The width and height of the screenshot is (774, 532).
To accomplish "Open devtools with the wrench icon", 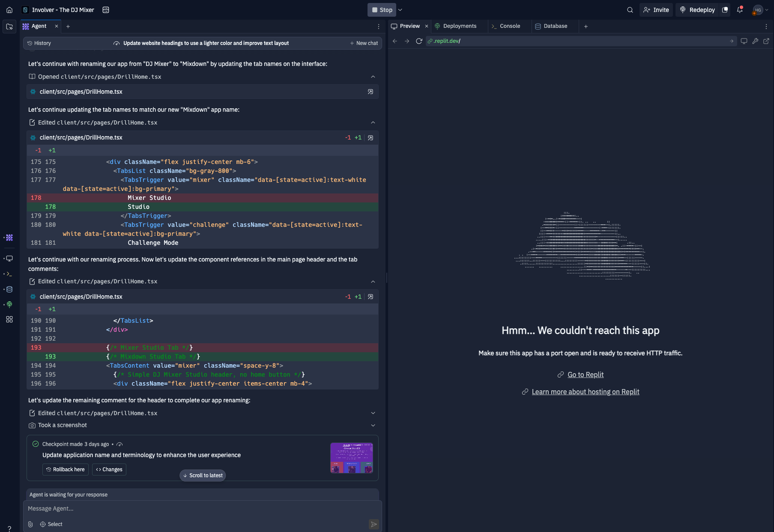I will coord(755,41).
